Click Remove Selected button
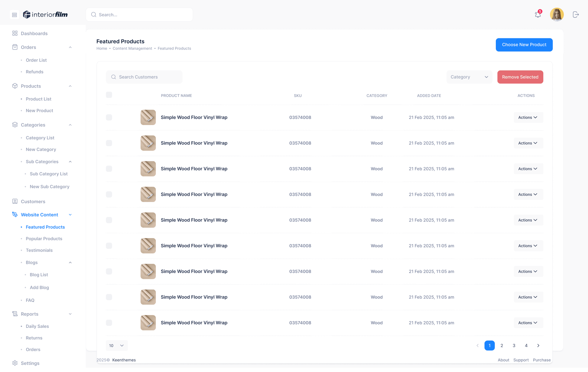Image resolution: width=588 pixels, height=372 pixels. [520, 77]
